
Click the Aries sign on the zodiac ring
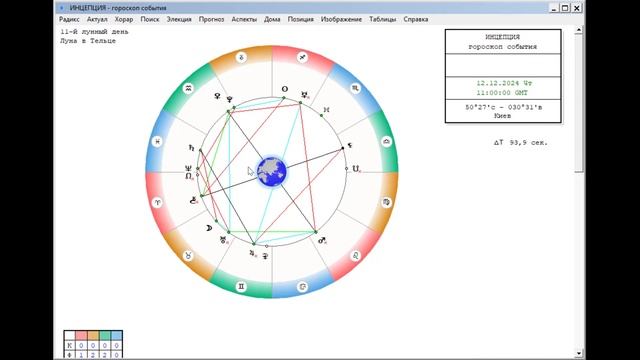pos(158,202)
